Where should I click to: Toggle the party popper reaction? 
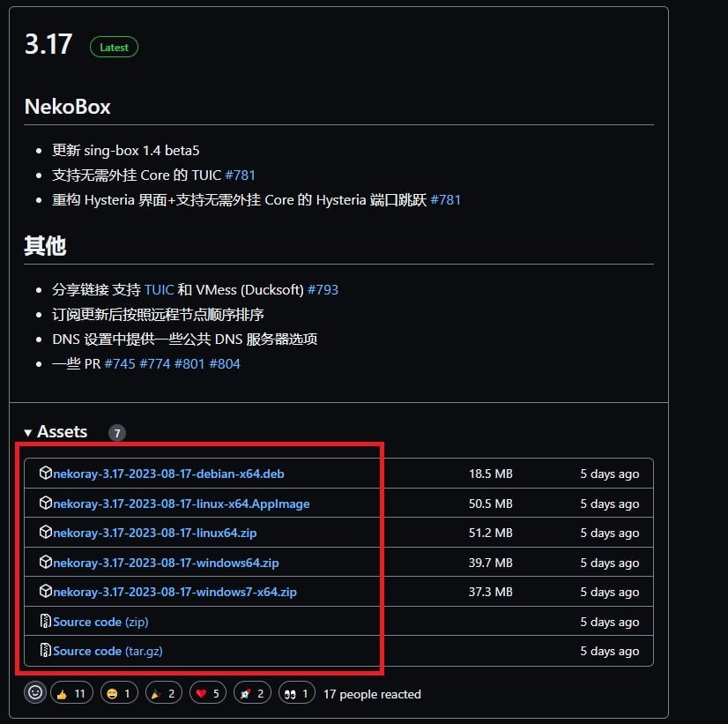tap(163, 693)
